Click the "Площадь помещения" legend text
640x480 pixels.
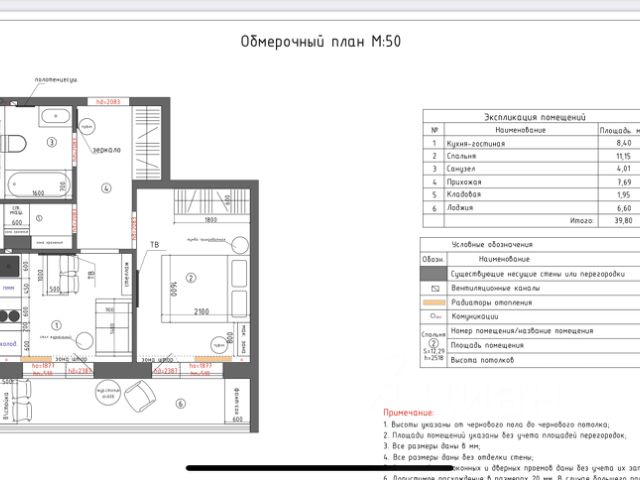pyautogui.click(x=487, y=345)
